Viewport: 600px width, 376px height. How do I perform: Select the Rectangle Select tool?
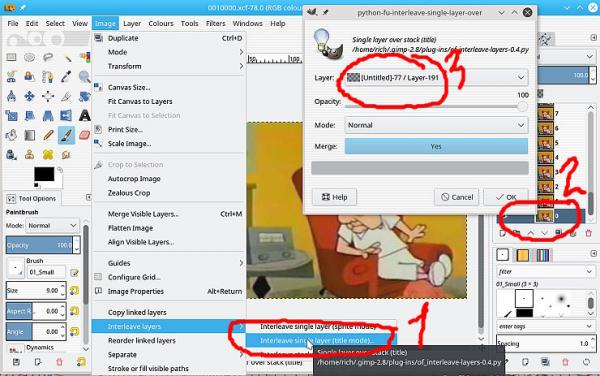pos(11,57)
